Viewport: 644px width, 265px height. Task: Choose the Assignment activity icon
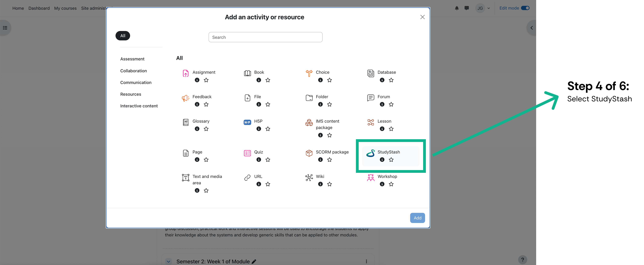185,73
